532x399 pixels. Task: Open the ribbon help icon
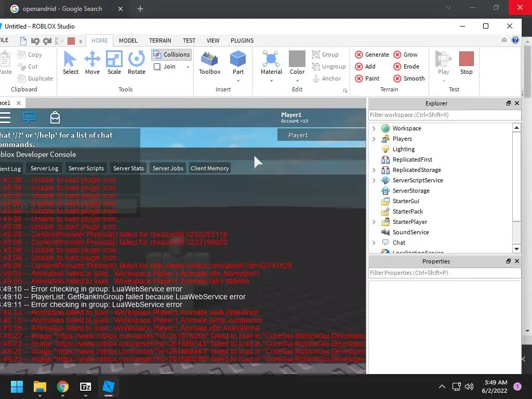515,40
